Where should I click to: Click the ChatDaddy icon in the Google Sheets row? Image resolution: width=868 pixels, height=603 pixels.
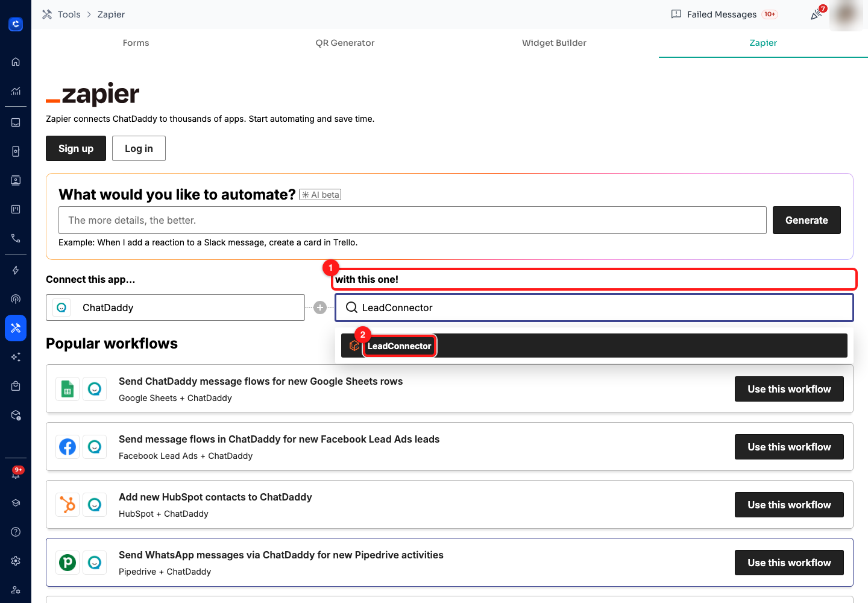pyautogui.click(x=95, y=389)
